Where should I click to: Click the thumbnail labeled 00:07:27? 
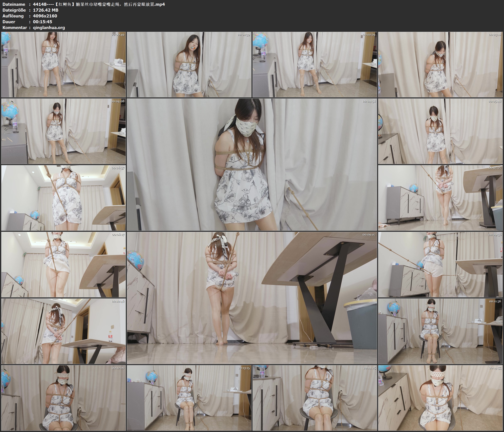coord(440,198)
